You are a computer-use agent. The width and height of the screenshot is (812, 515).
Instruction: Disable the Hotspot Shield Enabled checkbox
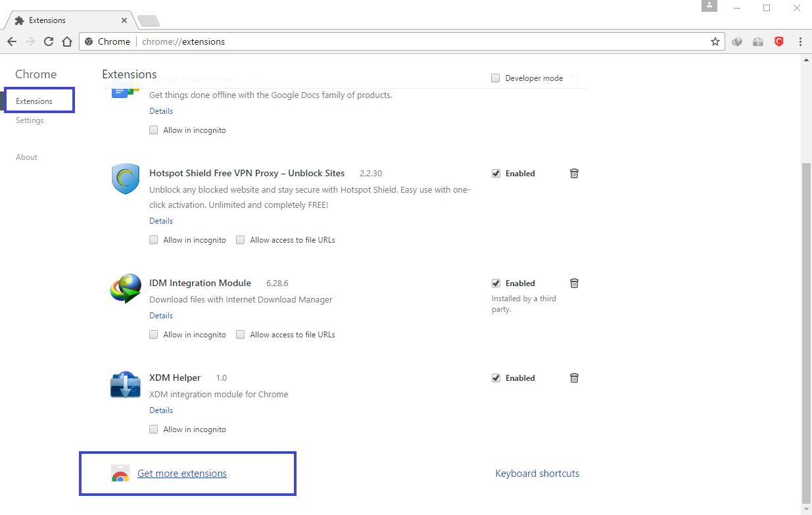496,173
